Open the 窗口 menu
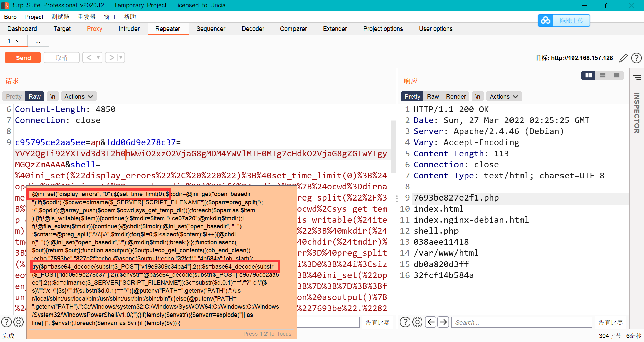This screenshot has width=644, height=342. (x=110, y=17)
